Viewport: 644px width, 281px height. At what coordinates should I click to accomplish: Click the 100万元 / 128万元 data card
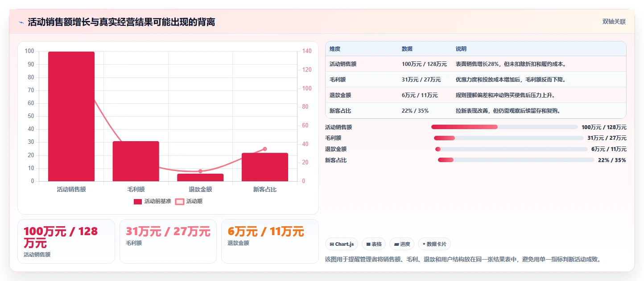point(66,241)
